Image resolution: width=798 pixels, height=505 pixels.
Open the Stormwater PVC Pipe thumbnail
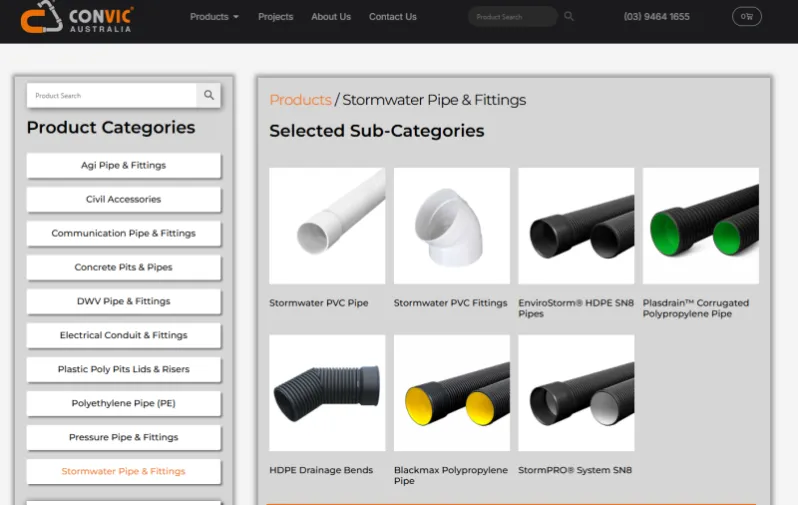(x=327, y=226)
